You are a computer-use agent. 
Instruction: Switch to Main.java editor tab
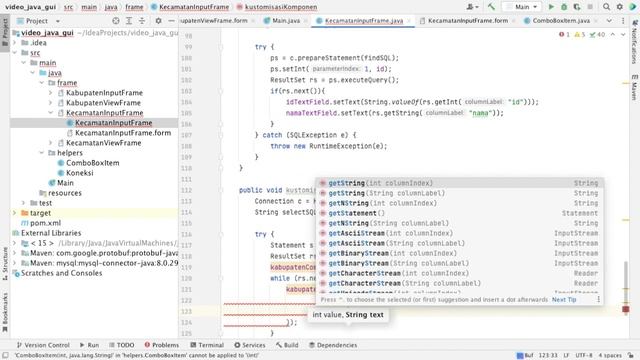point(286,21)
